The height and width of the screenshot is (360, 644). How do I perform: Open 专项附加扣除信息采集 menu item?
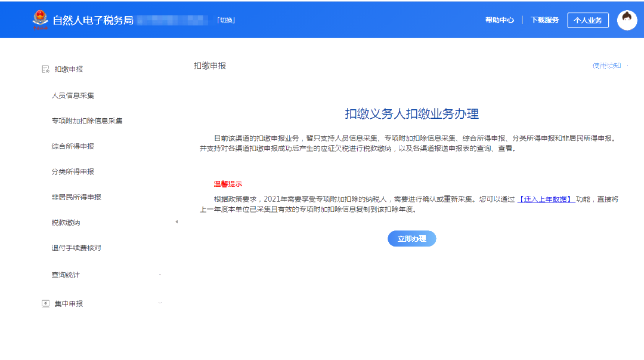pyautogui.click(x=87, y=121)
